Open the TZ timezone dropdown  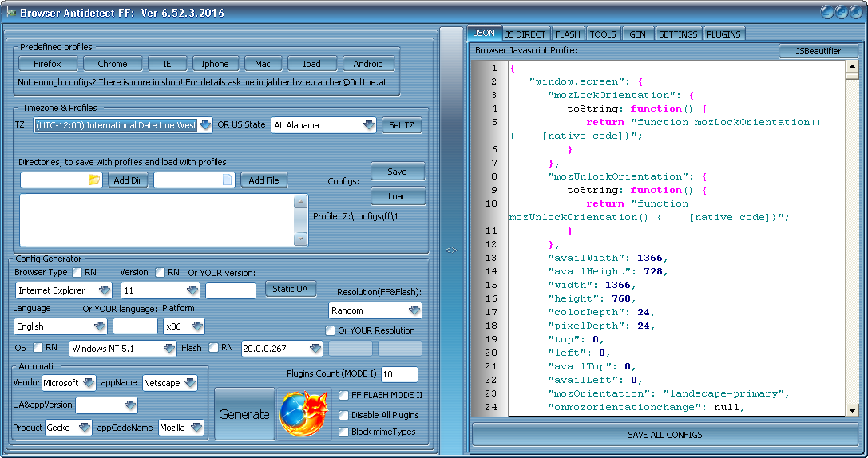pos(205,125)
